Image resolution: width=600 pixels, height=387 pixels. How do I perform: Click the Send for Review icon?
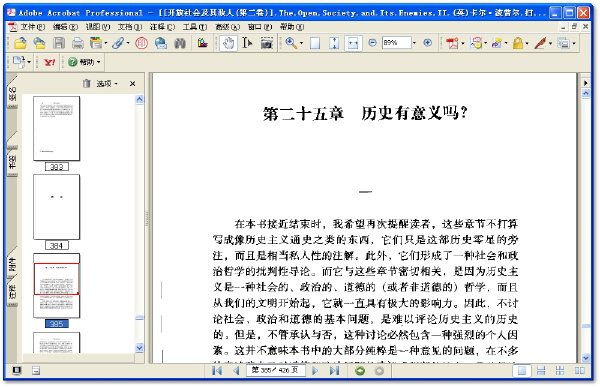pyautogui.click(x=497, y=42)
